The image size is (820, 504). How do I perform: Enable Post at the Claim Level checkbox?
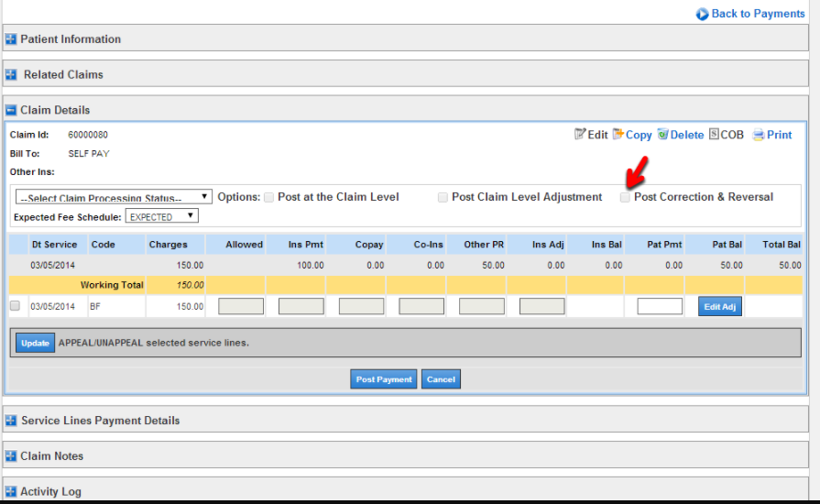tap(269, 197)
